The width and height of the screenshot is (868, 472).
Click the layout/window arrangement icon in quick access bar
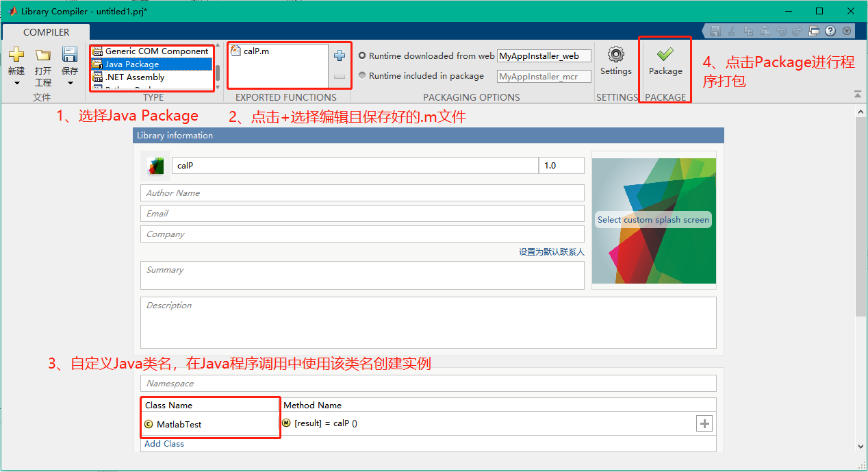[814, 31]
